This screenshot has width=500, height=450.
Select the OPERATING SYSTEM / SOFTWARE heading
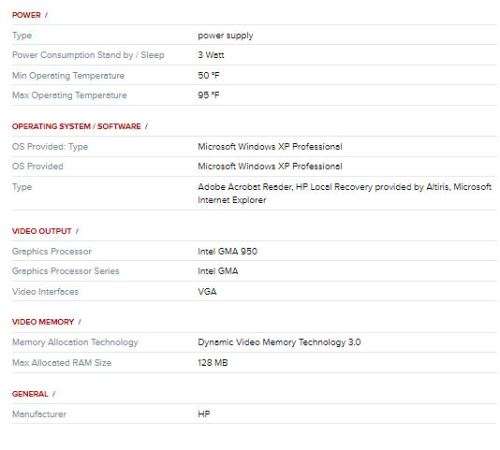pos(76,126)
